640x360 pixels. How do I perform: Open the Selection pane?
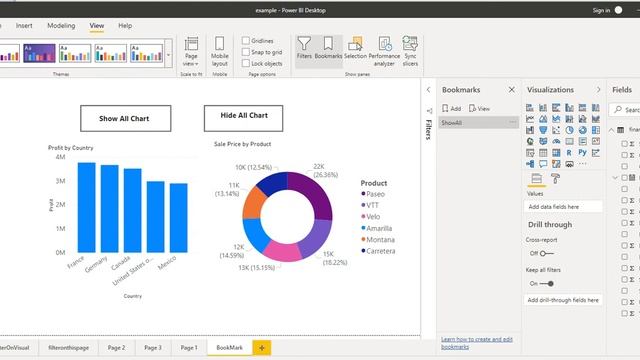point(355,48)
